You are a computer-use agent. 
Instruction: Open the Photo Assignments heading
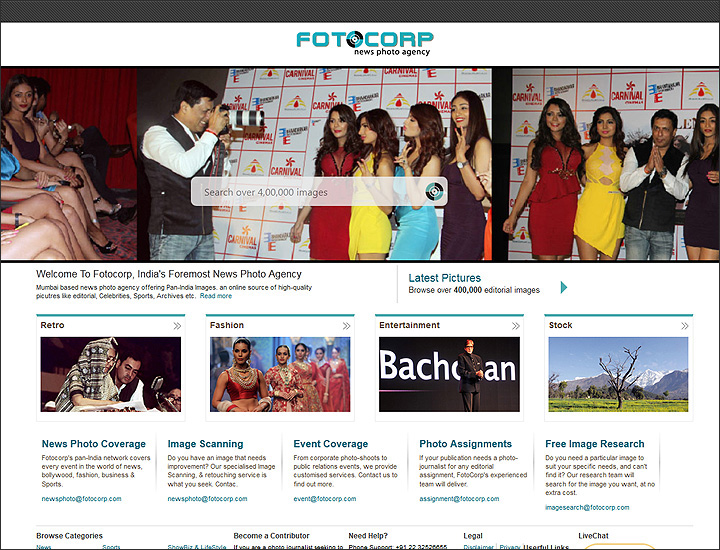click(466, 444)
